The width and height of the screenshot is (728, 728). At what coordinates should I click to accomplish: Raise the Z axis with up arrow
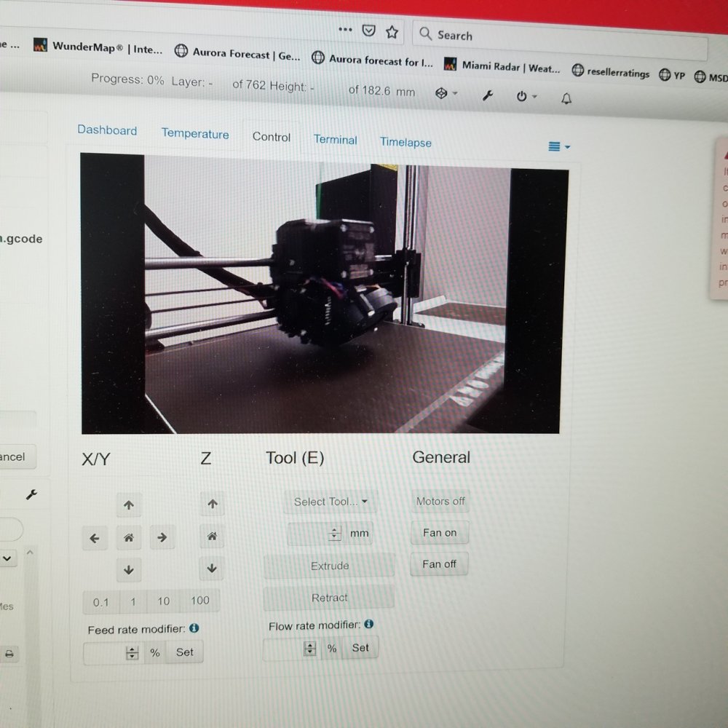tap(212, 504)
